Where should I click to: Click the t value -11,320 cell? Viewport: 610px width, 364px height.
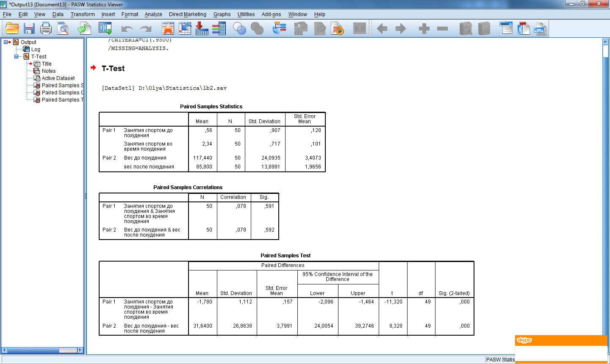[393, 302]
